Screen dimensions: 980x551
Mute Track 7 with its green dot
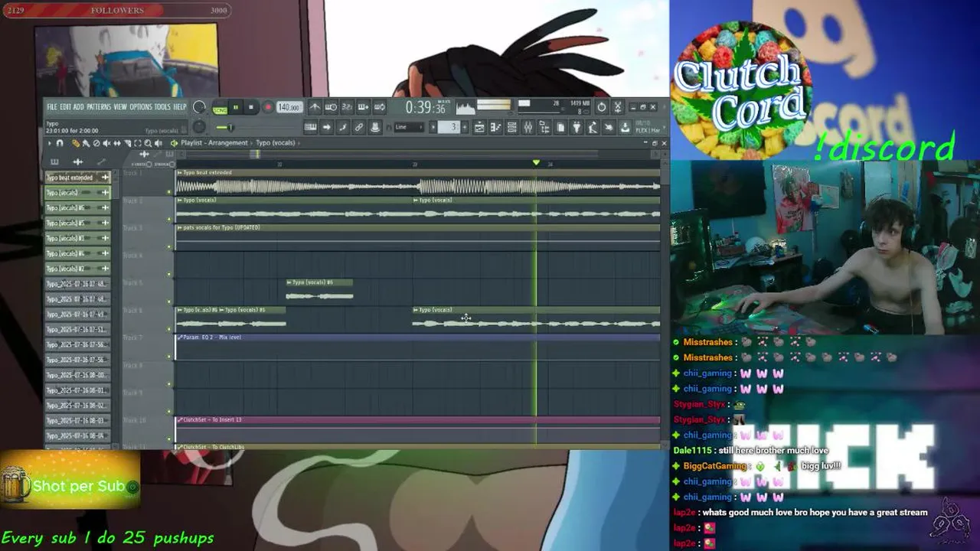(x=169, y=357)
